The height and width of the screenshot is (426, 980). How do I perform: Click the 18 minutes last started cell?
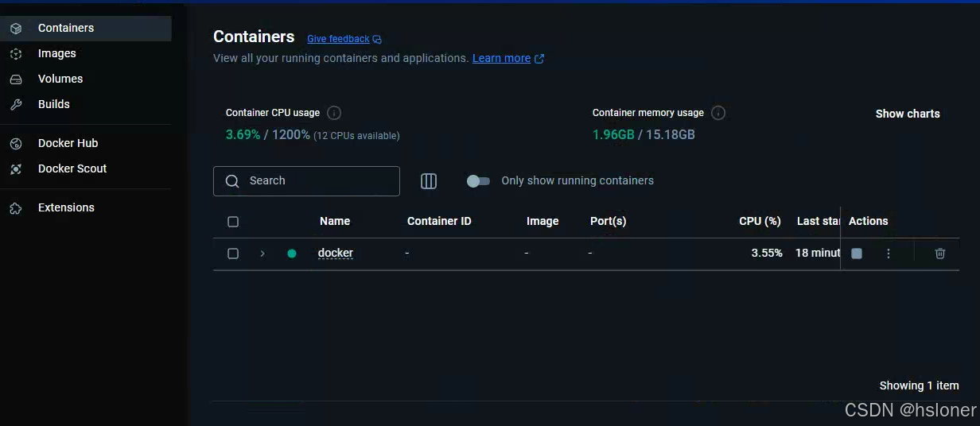coord(818,253)
